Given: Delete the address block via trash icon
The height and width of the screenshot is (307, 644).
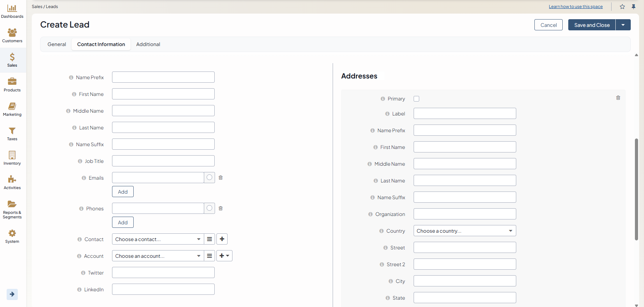Looking at the screenshot, I should click(618, 98).
